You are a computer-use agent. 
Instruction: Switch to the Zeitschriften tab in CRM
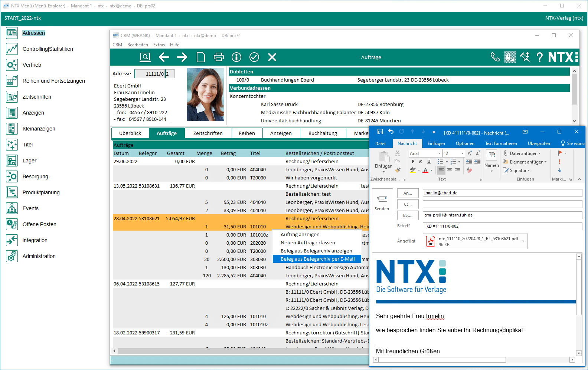pos(208,133)
